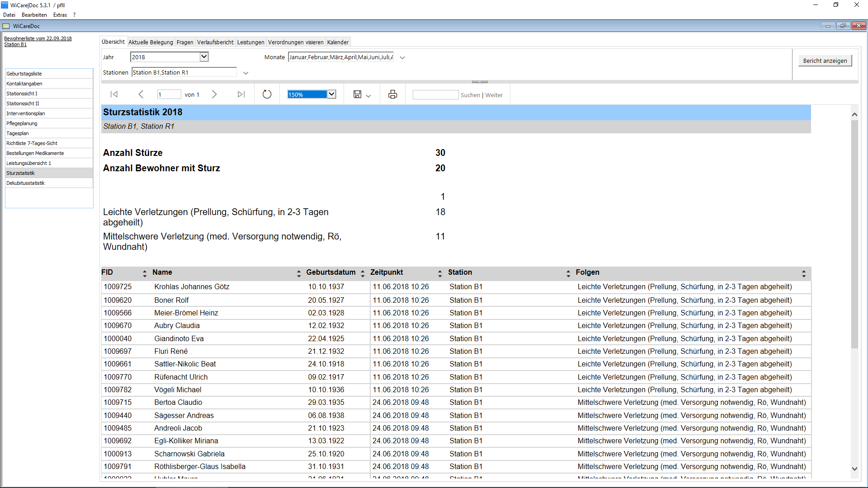Click Krohlas Johannes Götz name cell
Screen dimensions: 868x488
[x=192, y=287]
